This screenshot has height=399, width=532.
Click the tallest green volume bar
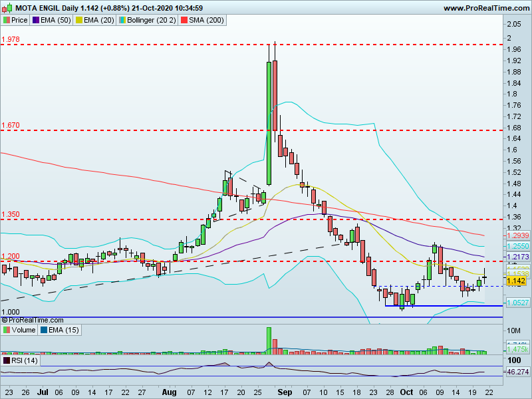coord(269,340)
